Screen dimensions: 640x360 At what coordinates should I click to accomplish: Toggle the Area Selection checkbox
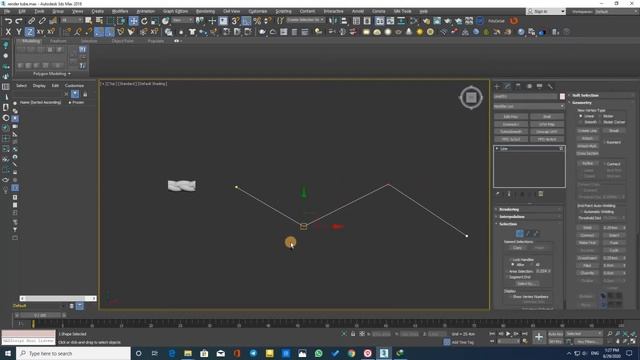coord(507,271)
